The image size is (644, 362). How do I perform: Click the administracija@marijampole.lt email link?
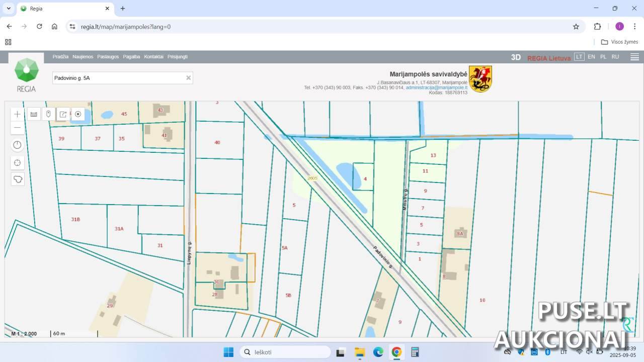point(436,87)
